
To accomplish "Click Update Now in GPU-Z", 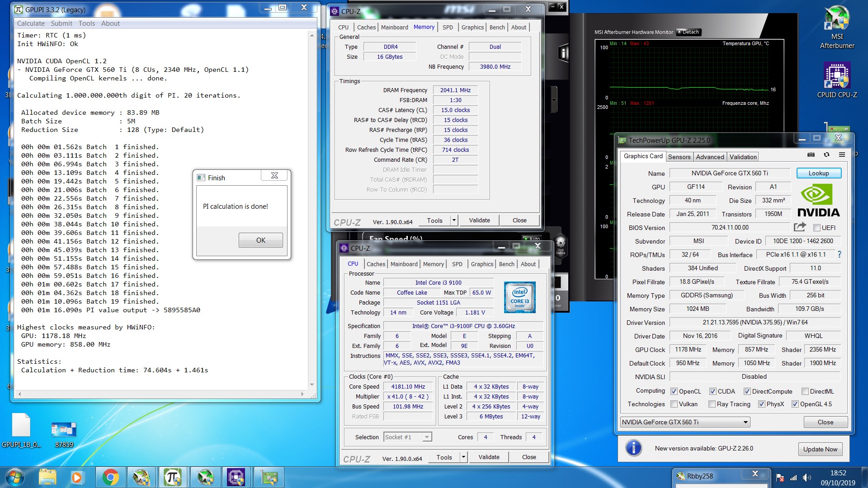I will coord(820,449).
